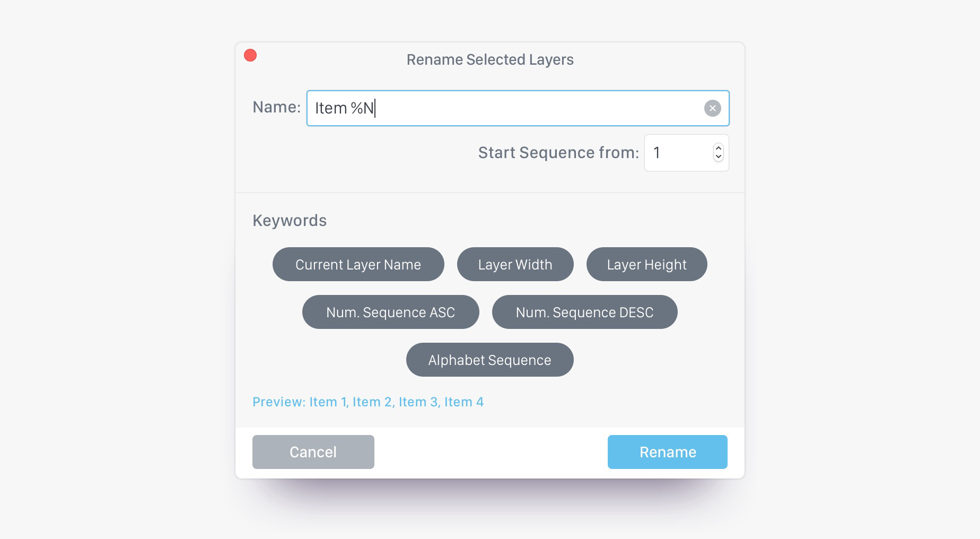
Task: Add the Layer Height keyword
Action: click(x=647, y=264)
